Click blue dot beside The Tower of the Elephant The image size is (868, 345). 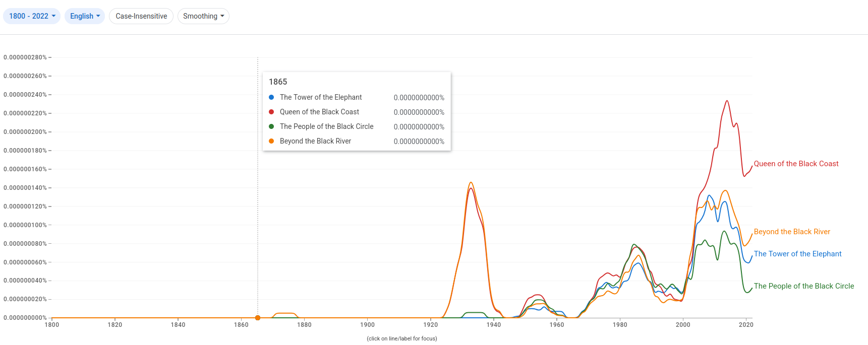[271, 97]
